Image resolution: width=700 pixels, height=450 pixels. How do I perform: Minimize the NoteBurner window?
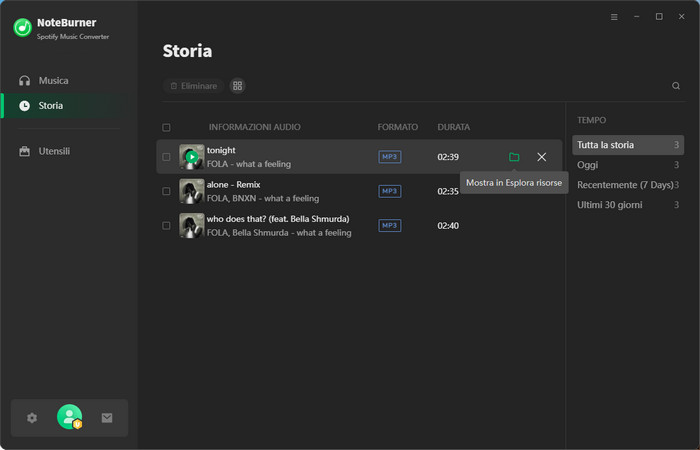[x=637, y=17]
